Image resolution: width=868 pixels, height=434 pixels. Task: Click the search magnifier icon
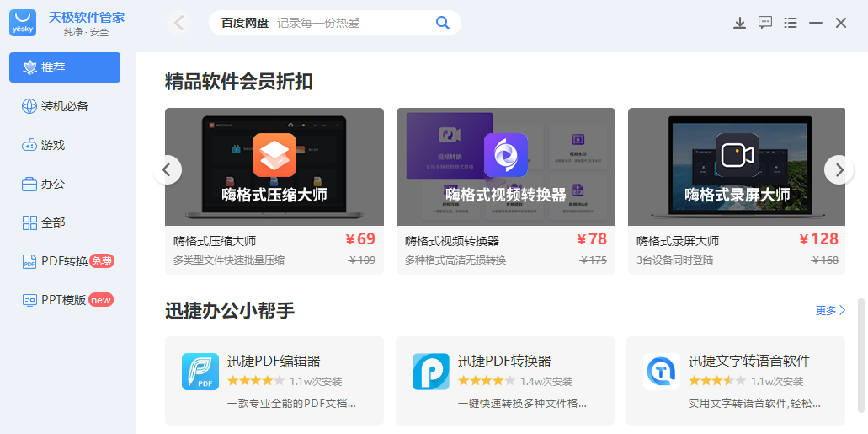tap(442, 23)
